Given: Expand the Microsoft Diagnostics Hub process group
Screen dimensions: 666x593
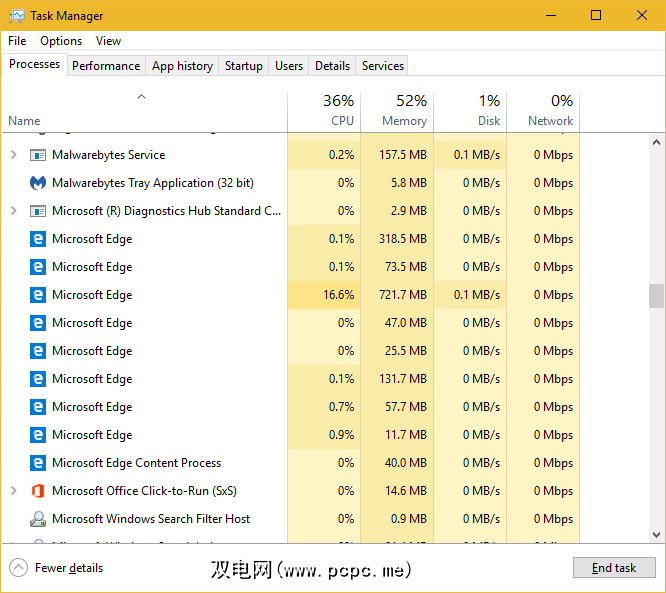Looking at the screenshot, I should pos(13,211).
